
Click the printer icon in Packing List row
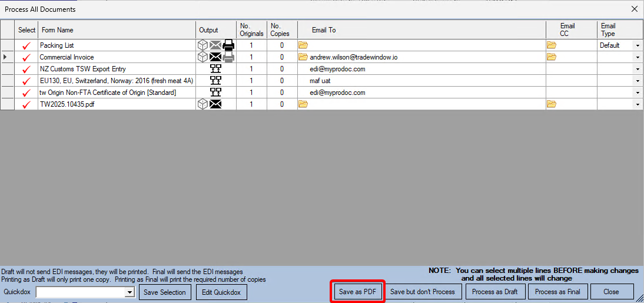pos(228,45)
